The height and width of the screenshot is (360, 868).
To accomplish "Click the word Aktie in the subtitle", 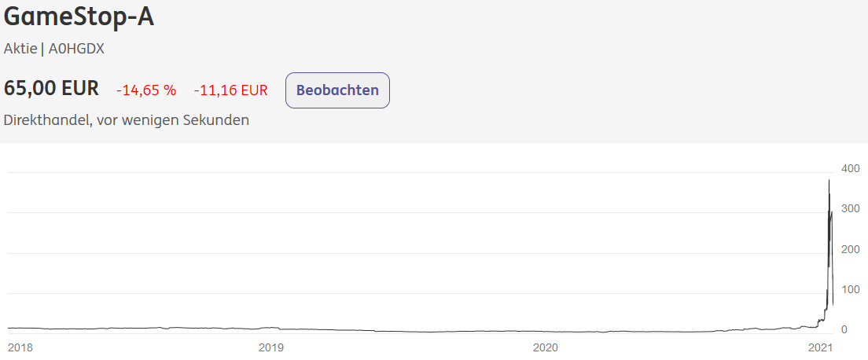I will [20, 49].
